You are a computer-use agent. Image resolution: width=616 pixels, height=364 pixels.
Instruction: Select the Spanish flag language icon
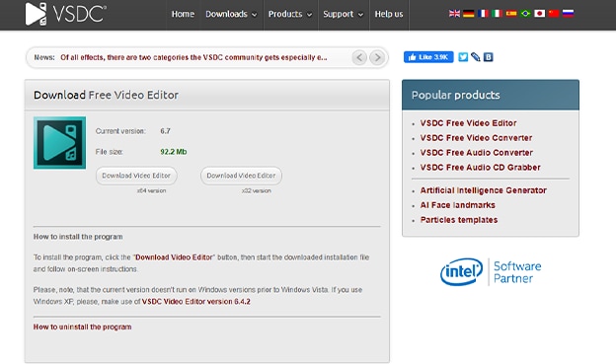pos(511,14)
